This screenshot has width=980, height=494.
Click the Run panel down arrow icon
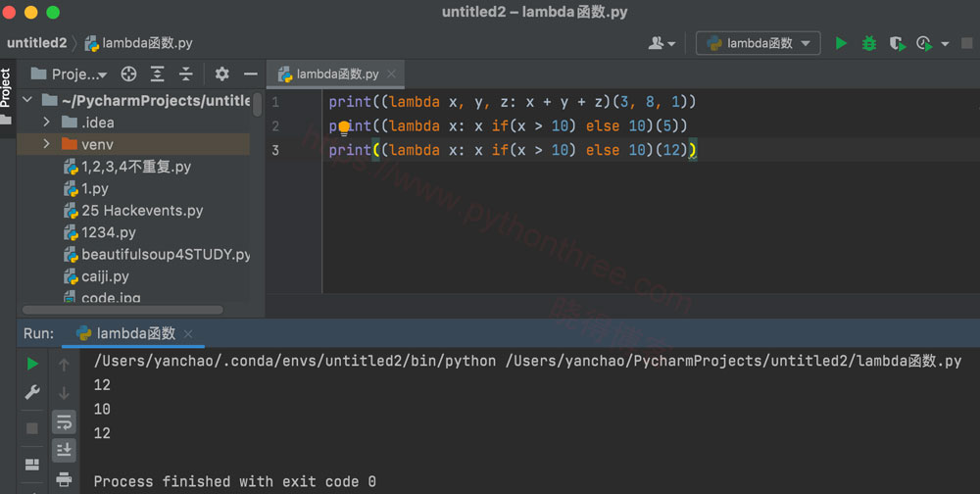64,393
